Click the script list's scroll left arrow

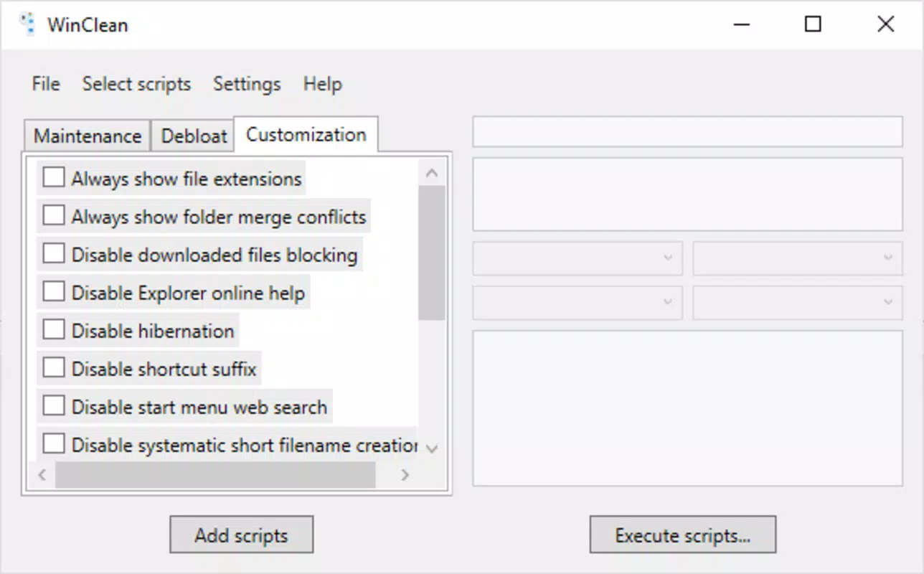click(x=42, y=474)
